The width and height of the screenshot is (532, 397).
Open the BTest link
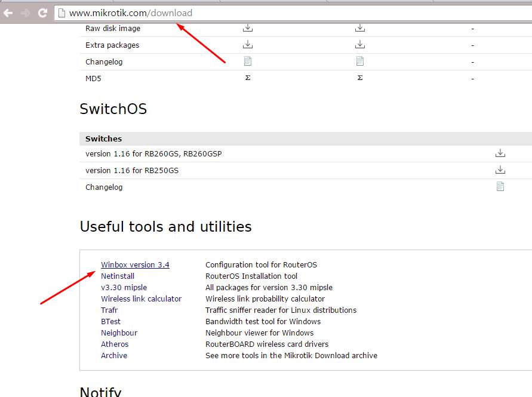point(110,321)
